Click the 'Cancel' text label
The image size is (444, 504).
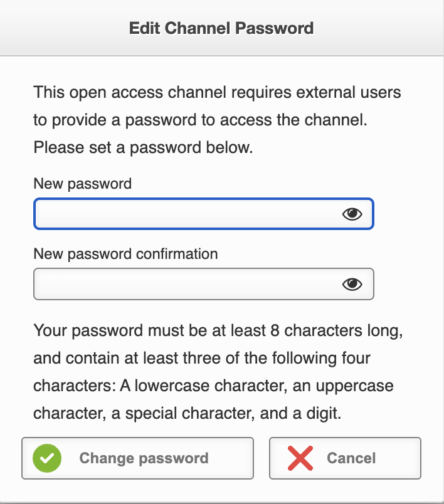[351, 458]
